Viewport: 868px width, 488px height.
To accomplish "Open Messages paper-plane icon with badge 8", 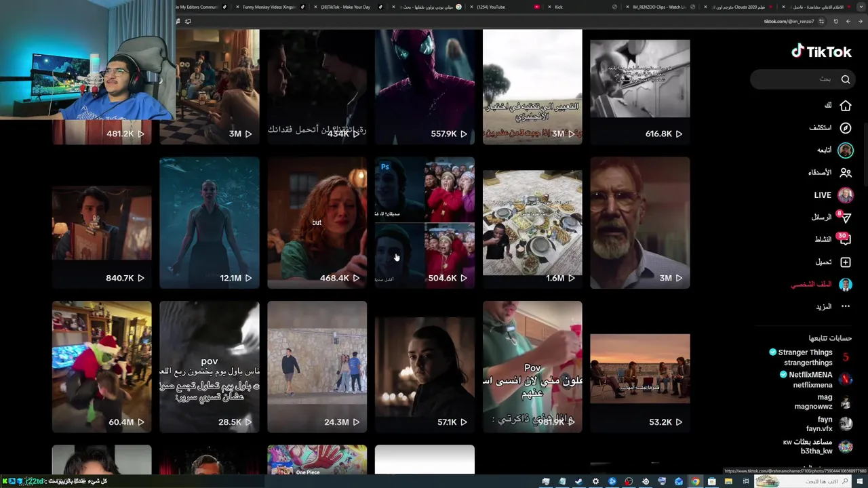I will pos(845,217).
